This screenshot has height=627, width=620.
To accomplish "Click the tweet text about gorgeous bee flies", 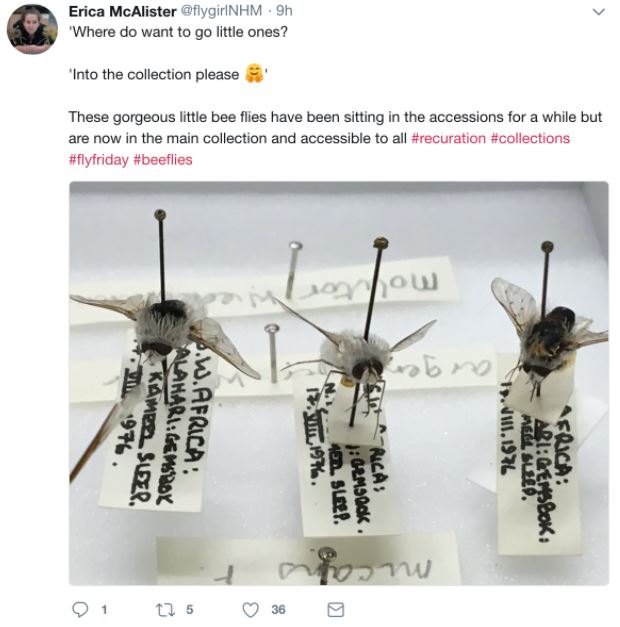I will [335, 138].
